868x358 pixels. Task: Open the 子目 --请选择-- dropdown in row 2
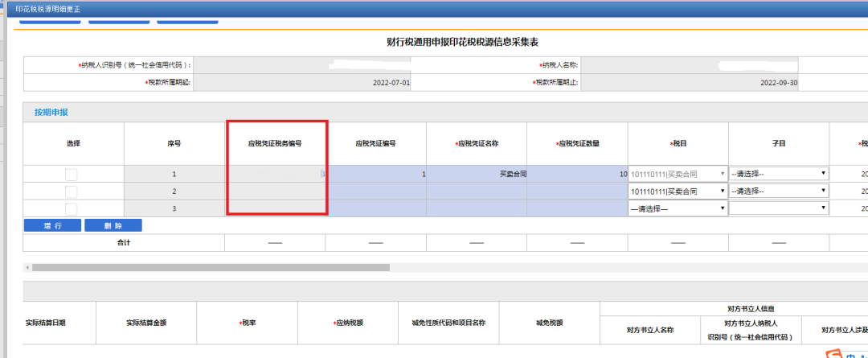click(x=778, y=191)
